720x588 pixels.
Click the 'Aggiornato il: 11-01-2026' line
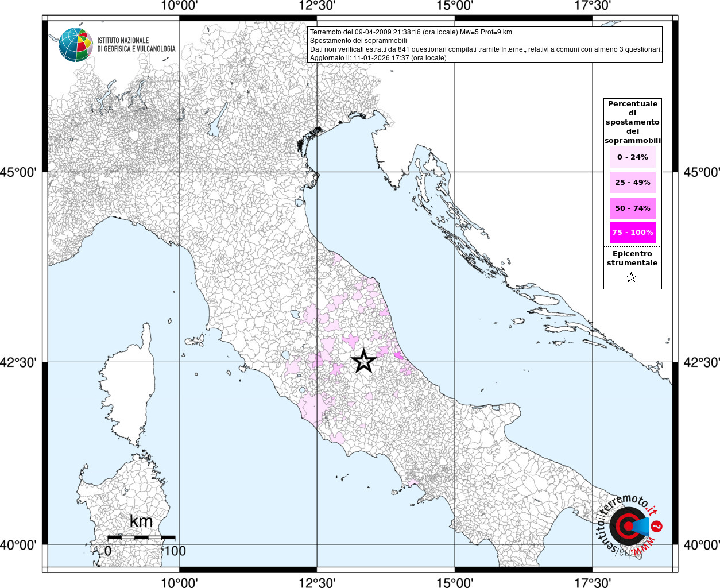point(378,58)
